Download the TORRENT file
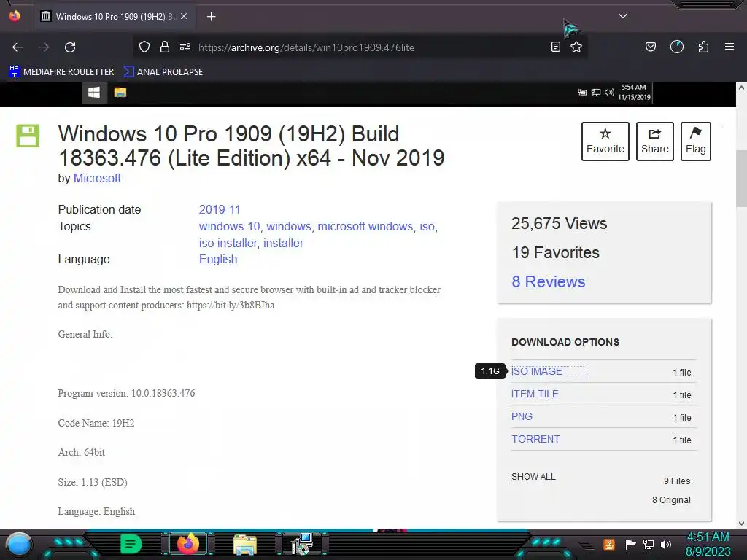Viewport: 747px width, 560px height. (535, 439)
